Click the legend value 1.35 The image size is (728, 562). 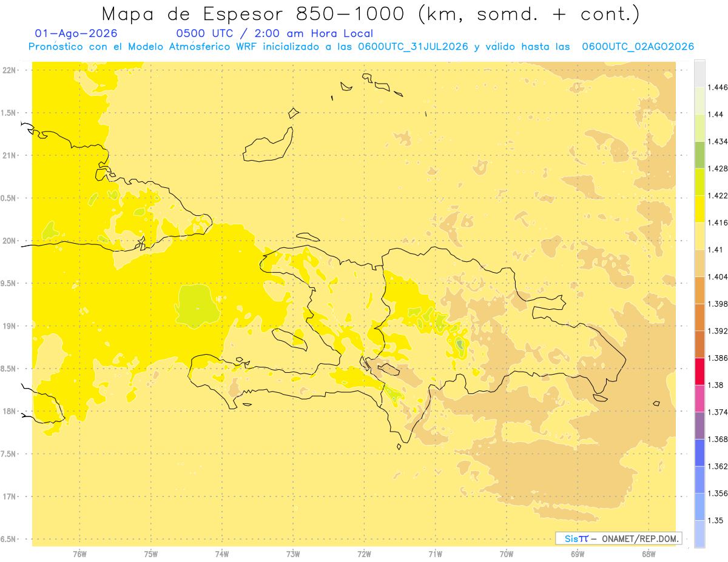715,521
